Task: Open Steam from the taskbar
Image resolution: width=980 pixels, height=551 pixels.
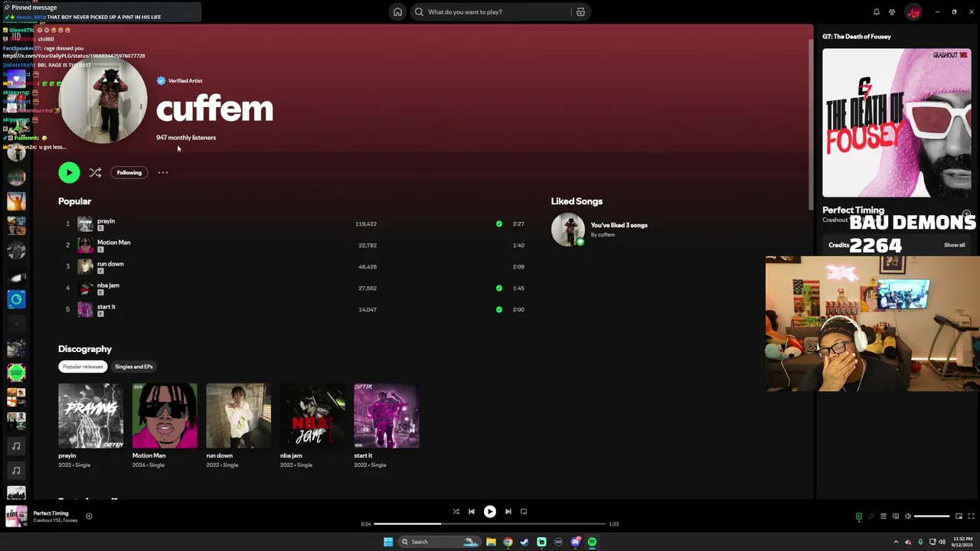Action: [524, 542]
